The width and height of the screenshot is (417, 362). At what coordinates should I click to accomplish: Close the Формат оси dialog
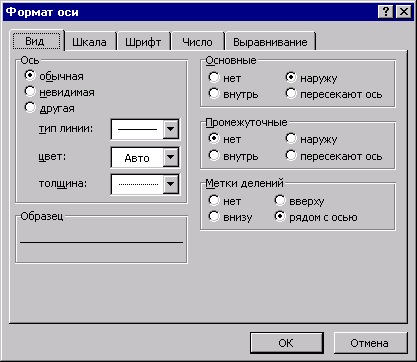click(x=403, y=12)
